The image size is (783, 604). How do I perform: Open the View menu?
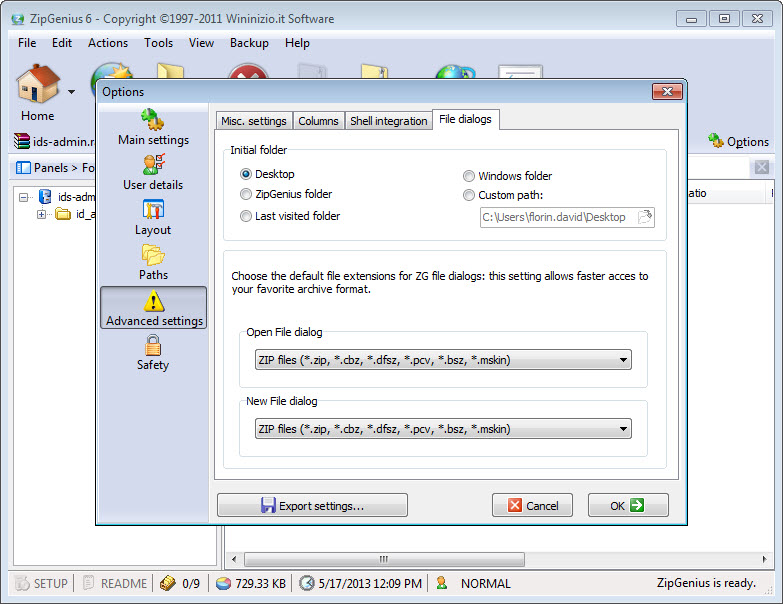point(201,43)
